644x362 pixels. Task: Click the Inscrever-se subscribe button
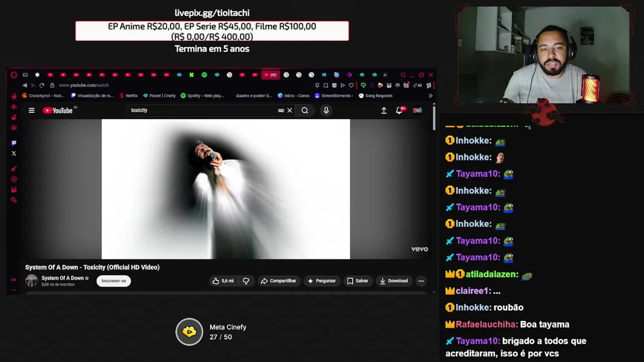point(114,281)
